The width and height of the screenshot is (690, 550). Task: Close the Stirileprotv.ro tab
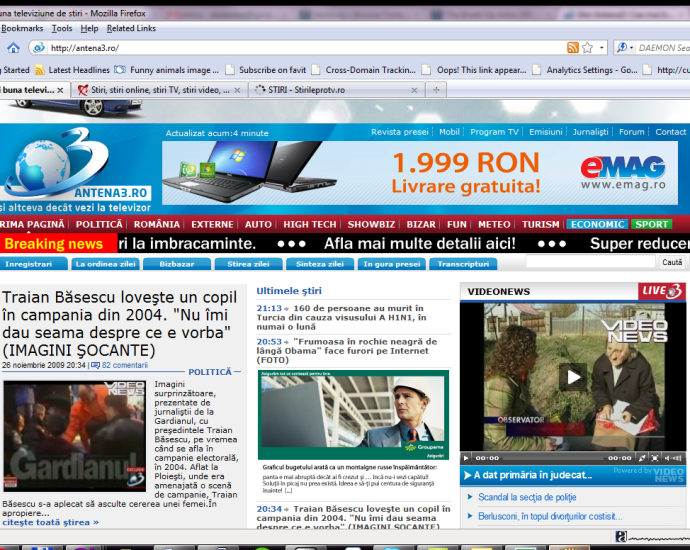point(414,90)
